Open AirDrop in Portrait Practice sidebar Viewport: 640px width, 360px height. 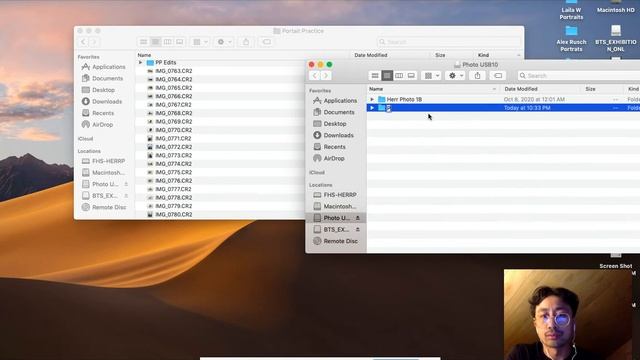click(98, 124)
